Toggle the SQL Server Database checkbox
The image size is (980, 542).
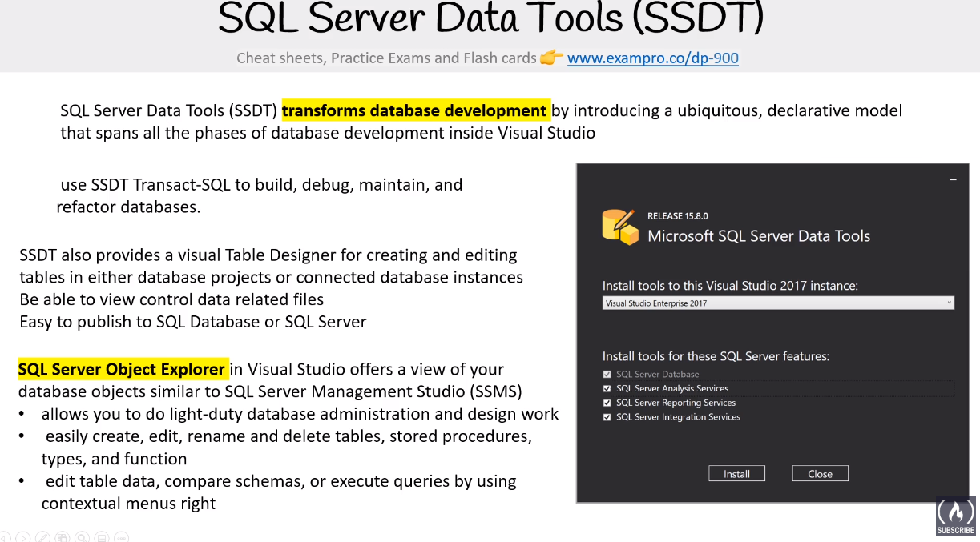tap(607, 374)
